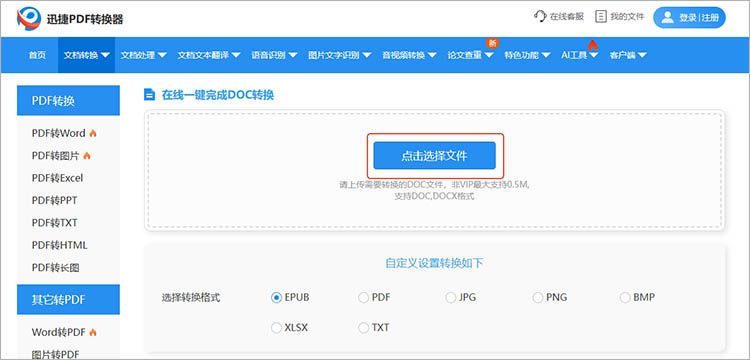The height and width of the screenshot is (360, 750).
Task: Pick XLSX as the output format
Action: point(276,328)
